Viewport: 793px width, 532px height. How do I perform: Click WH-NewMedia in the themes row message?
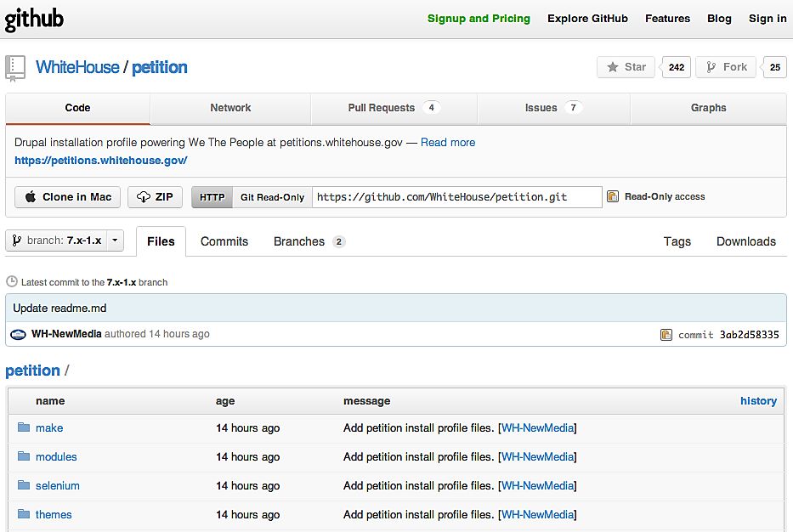point(538,514)
